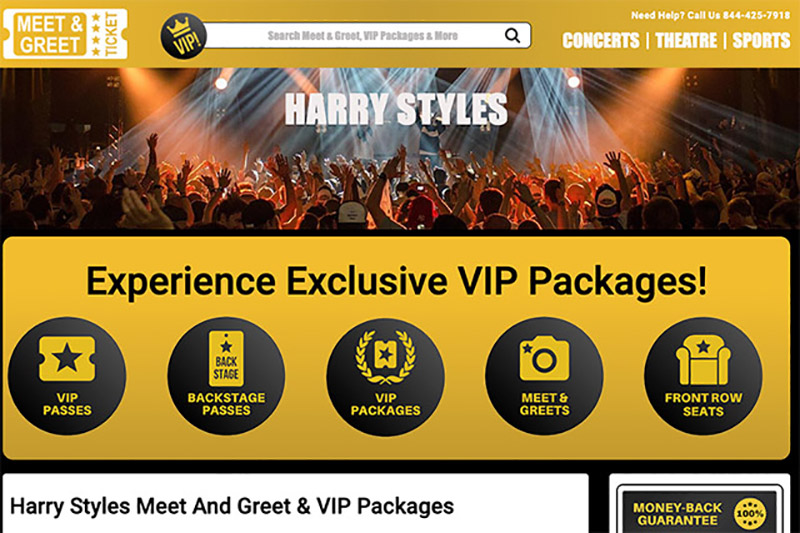The image size is (800, 533).
Task: Click the VIP crown badge icon
Action: 184,36
